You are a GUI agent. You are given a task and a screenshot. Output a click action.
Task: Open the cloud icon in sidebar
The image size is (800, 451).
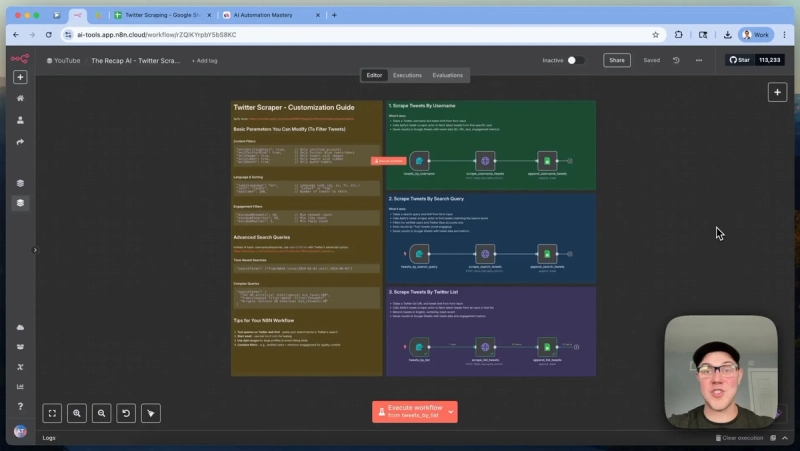pos(20,328)
